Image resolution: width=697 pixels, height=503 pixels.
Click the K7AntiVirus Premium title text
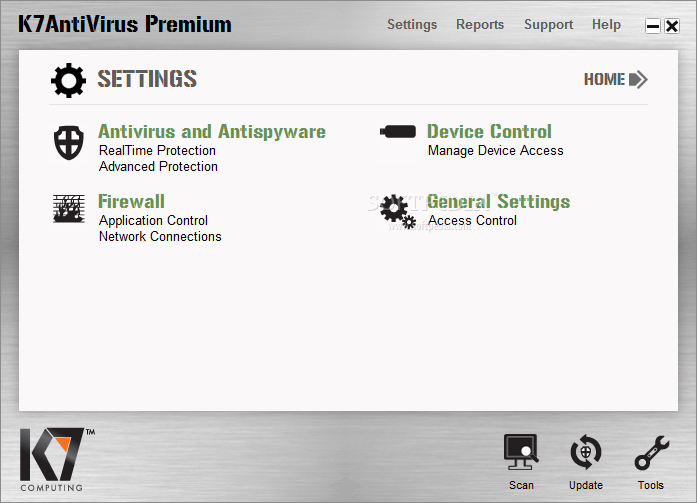124,24
